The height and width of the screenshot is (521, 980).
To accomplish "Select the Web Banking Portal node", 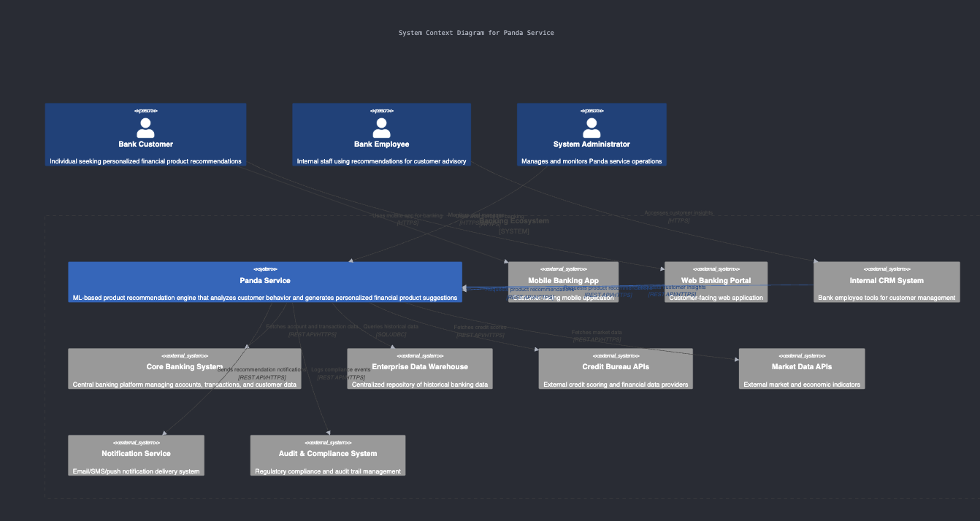I will (716, 282).
